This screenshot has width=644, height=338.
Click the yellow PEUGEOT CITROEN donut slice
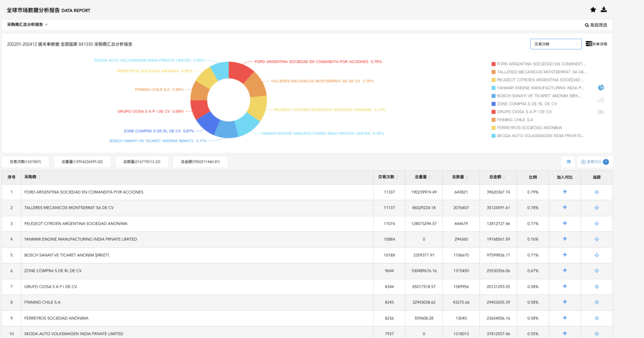[x=258, y=107]
